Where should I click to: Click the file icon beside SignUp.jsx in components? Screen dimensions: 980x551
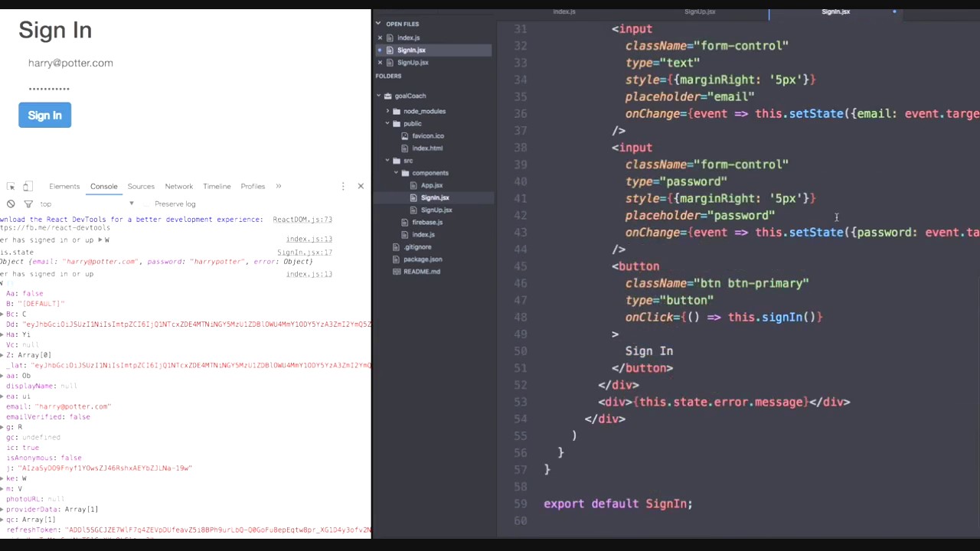[x=413, y=210]
